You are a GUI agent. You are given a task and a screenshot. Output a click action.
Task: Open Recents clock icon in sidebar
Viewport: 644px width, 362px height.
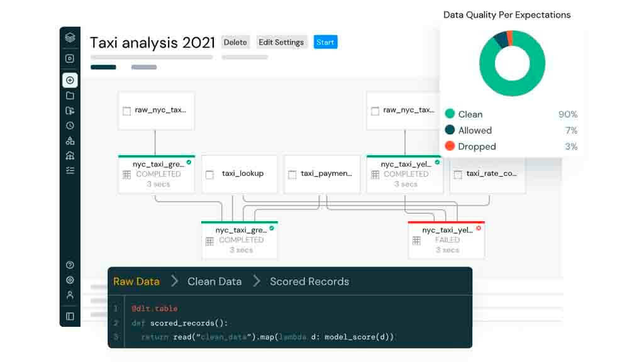(x=70, y=126)
